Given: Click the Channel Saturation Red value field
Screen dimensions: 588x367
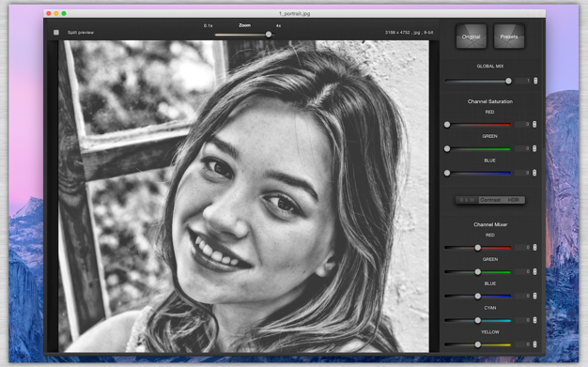Looking at the screenshot, I should click(x=523, y=124).
